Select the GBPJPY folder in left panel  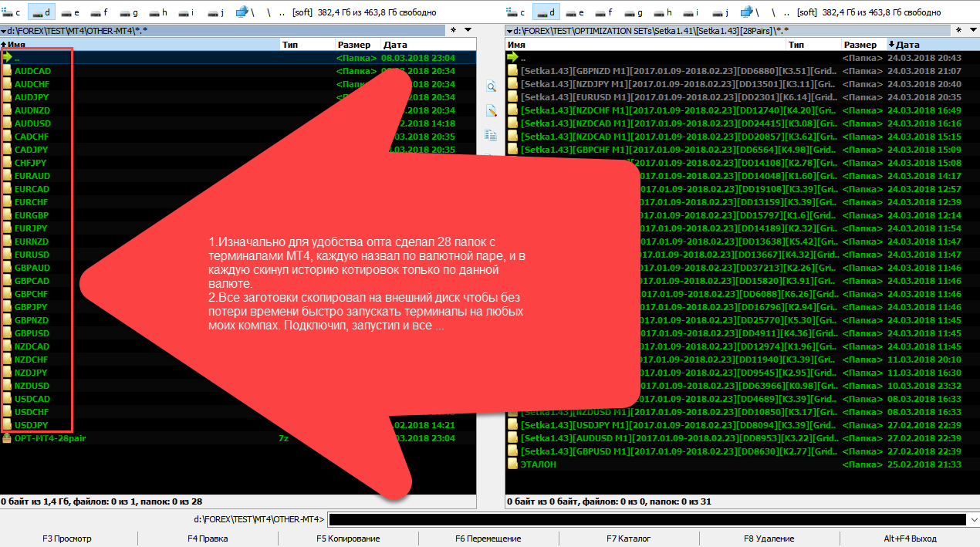(31, 307)
